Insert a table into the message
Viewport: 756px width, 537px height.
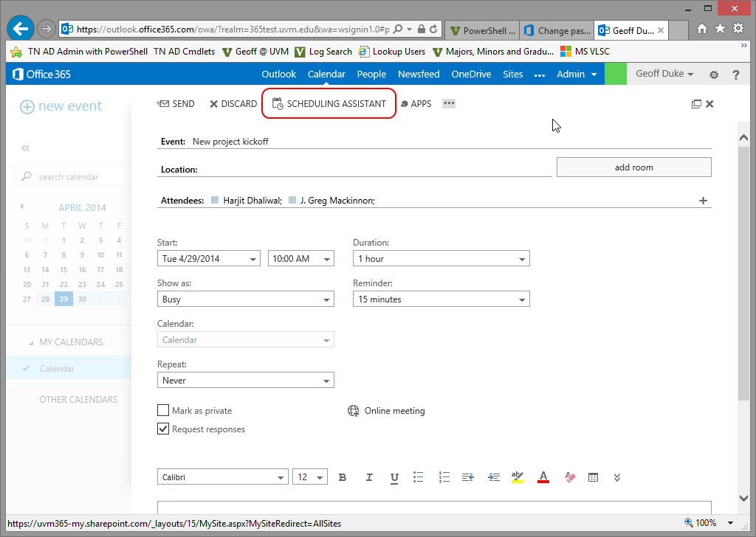[593, 477]
